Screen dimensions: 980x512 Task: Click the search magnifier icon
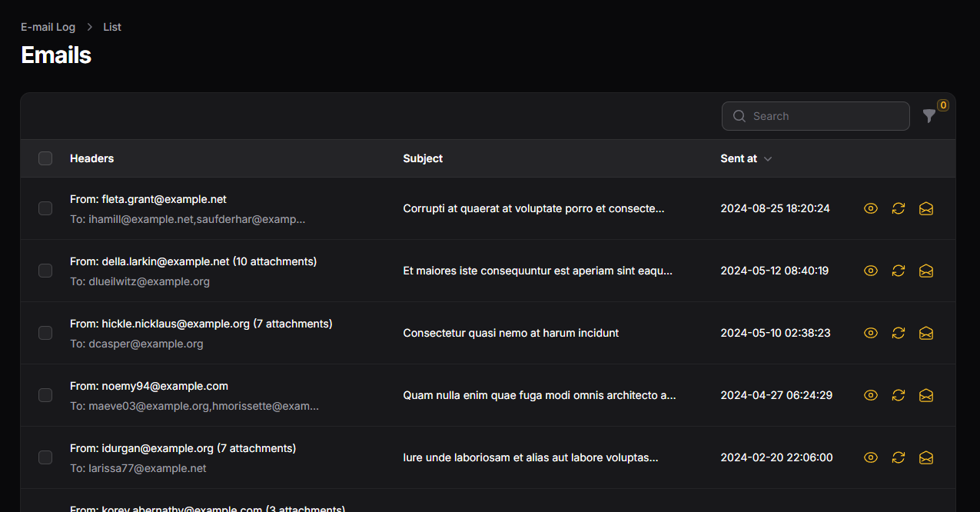(x=739, y=116)
